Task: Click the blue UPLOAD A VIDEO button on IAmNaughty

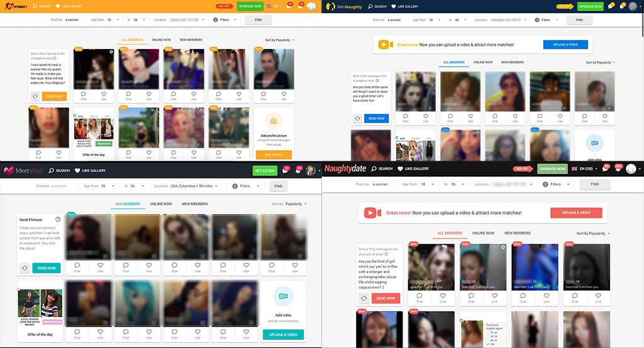Action: pos(565,45)
